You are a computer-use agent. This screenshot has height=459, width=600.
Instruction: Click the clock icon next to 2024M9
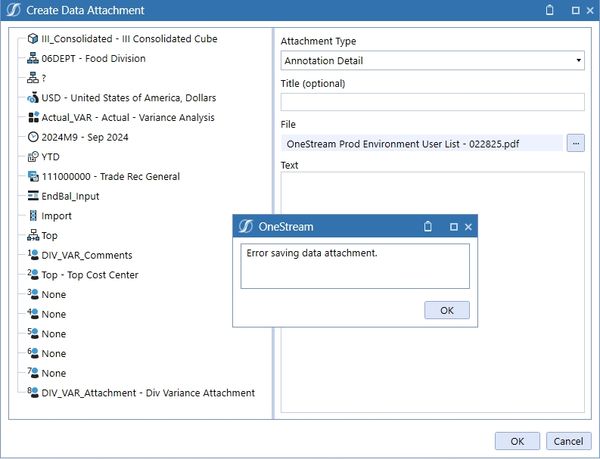click(33, 137)
